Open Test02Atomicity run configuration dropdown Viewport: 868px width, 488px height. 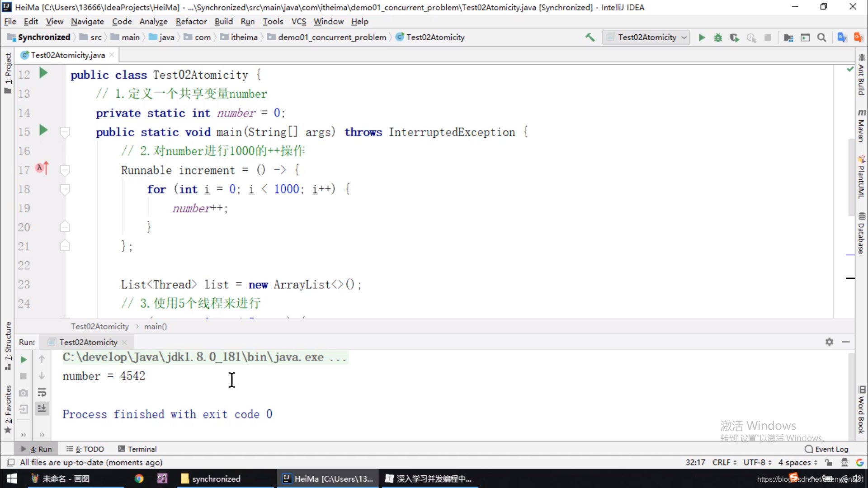pyautogui.click(x=646, y=38)
